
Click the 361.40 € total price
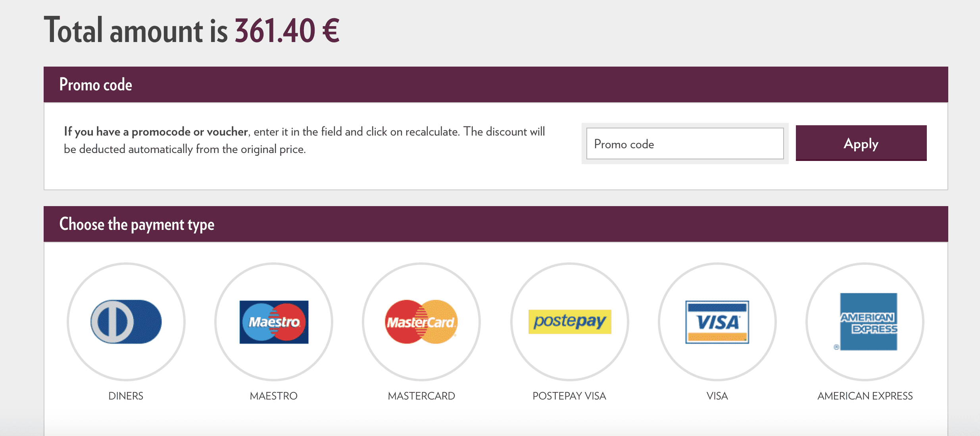(287, 31)
